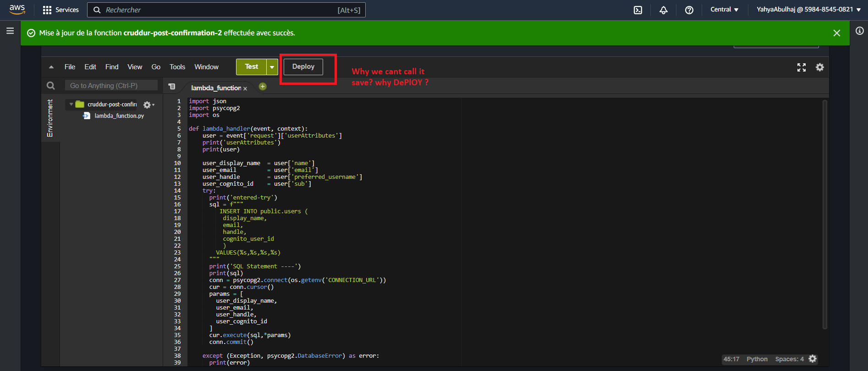The height and width of the screenshot is (371, 868).
Task: Place cursor on the conn.commit() line
Action: (x=231, y=342)
